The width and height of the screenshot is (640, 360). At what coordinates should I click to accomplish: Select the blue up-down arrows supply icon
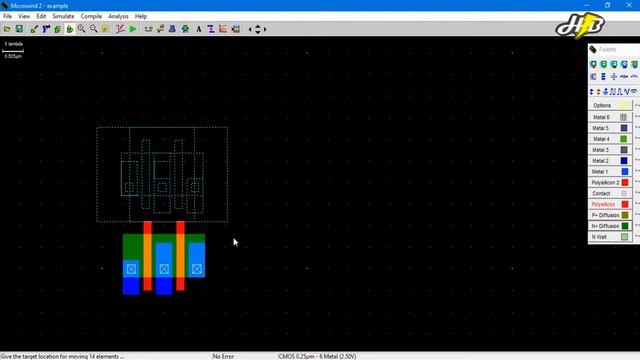click(591, 92)
